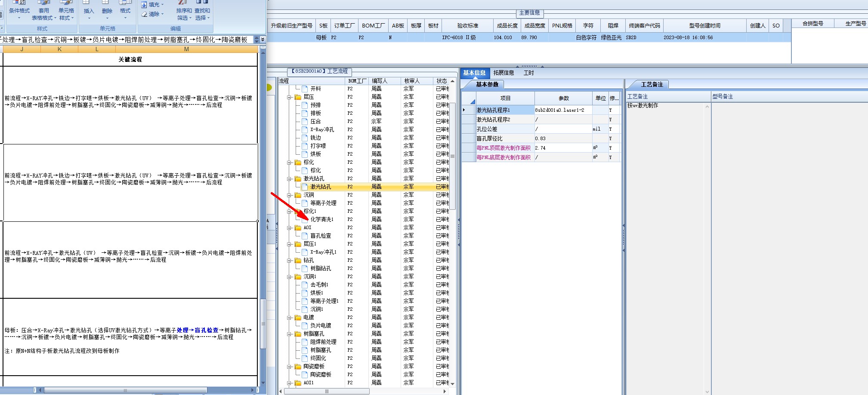Open Excel's 条件格式 conditional formatting button
This screenshot has height=395, width=868.
tap(19, 11)
